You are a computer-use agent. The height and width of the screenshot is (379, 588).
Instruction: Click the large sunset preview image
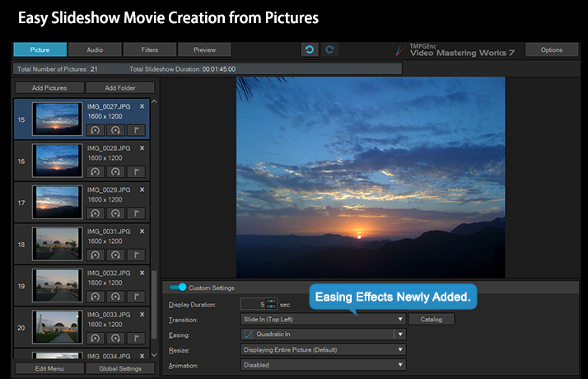[371, 177]
